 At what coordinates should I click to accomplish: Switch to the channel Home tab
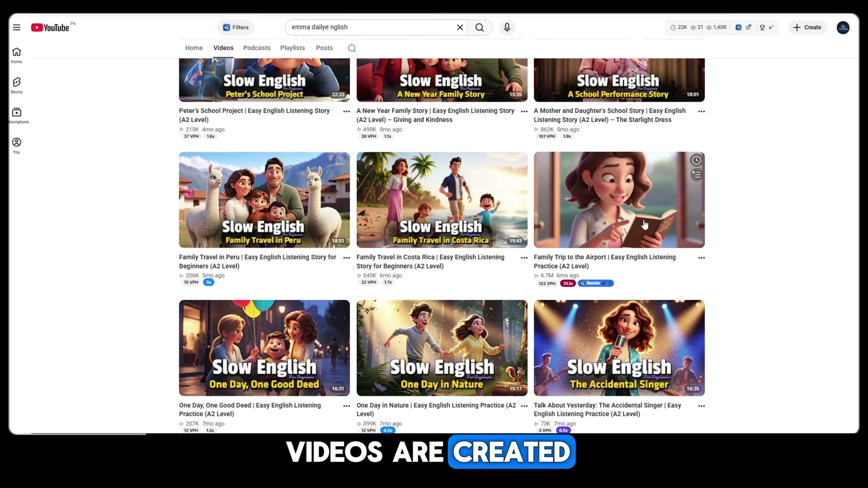point(194,48)
